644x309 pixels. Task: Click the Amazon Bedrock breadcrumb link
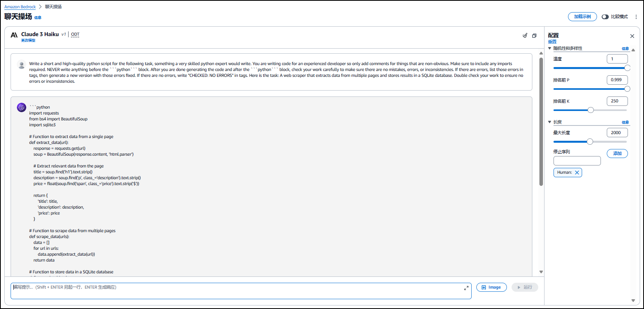point(20,7)
